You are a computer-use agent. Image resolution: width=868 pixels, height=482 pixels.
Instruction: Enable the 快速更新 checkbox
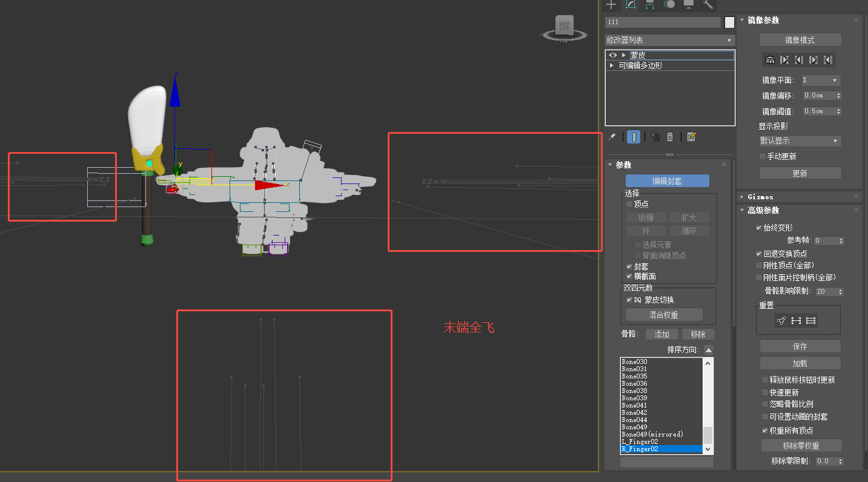coord(764,392)
